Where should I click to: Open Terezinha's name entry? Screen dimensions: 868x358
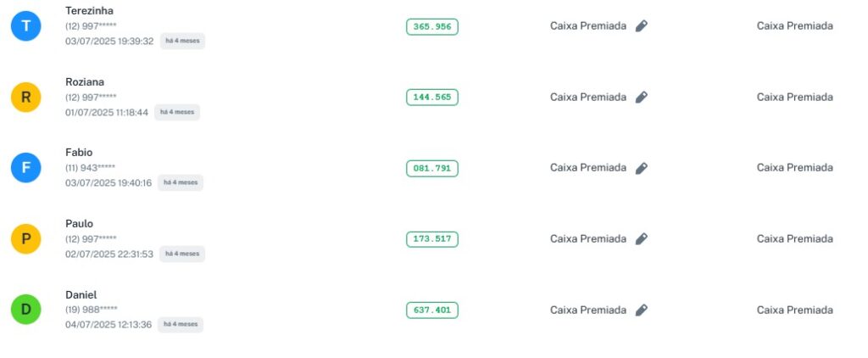(x=89, y=11)
